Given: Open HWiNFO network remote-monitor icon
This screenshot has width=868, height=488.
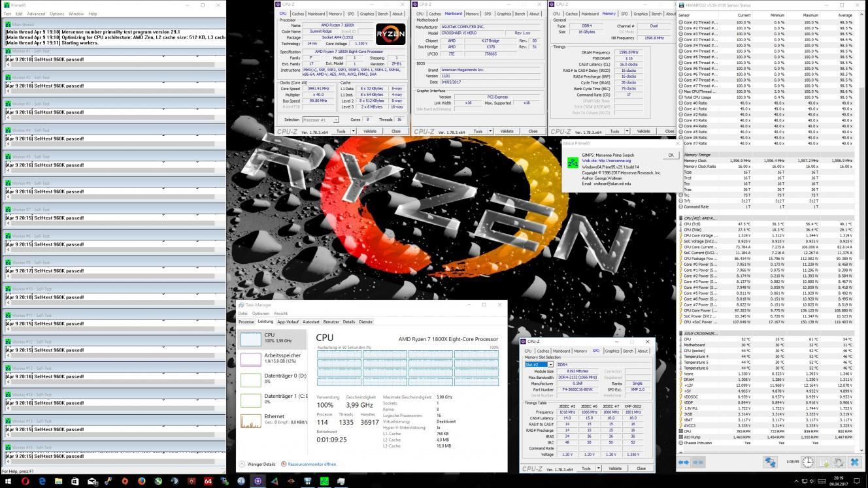Looking at the screenshot, I should point(770,462).
